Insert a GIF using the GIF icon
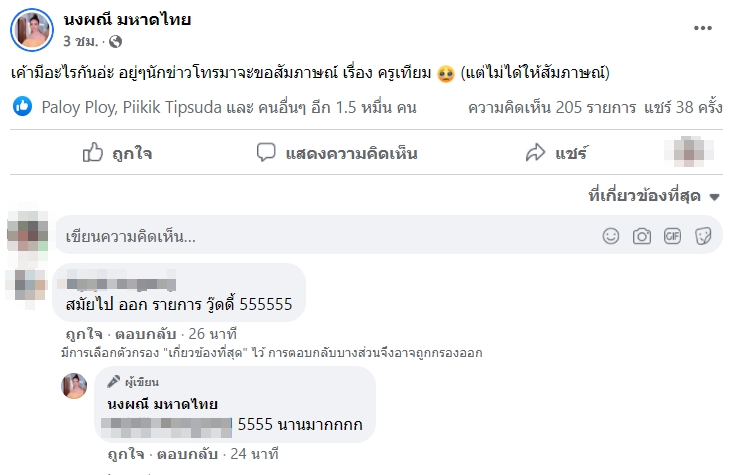This screenshot has width=729, height=475. [672, 236]
